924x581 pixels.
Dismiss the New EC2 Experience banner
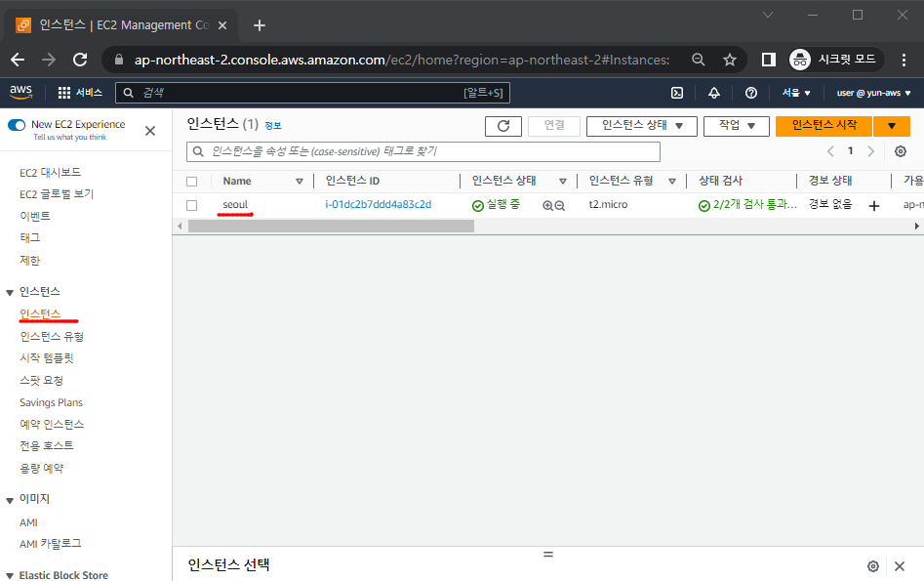click(150, 130)
